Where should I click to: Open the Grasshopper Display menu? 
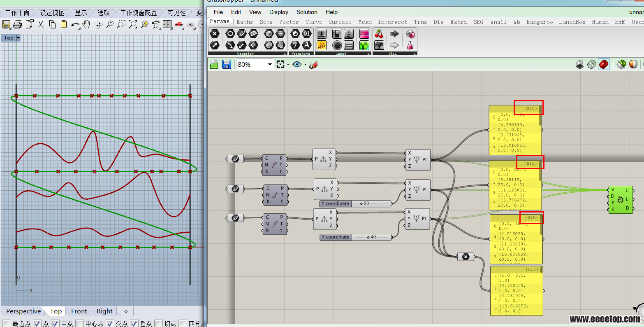point(279,12)
